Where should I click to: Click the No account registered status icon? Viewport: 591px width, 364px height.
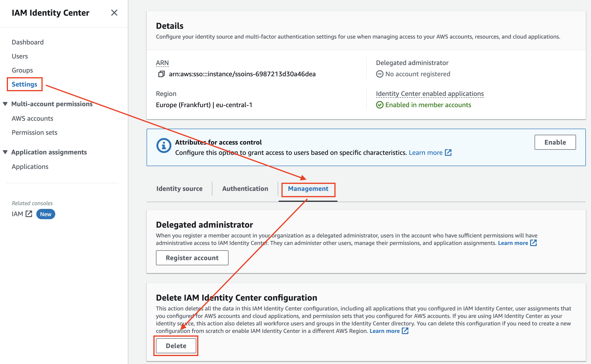coord(380,74)
